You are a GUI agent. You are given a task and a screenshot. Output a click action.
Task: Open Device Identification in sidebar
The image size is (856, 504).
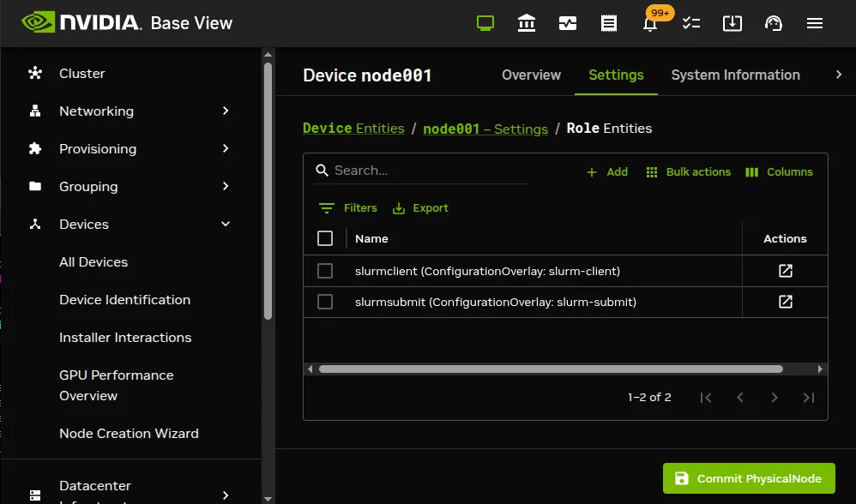coord(124,299)
